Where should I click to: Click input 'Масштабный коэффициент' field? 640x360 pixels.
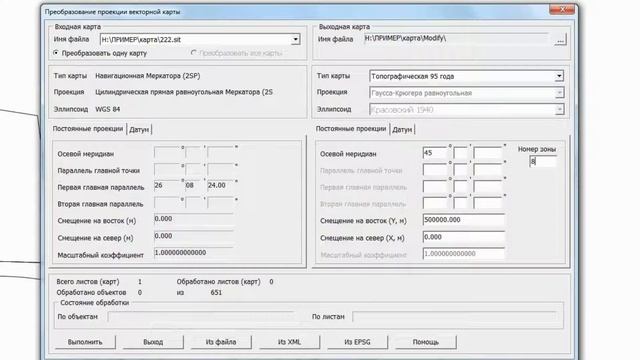click(x=193, y=253)
